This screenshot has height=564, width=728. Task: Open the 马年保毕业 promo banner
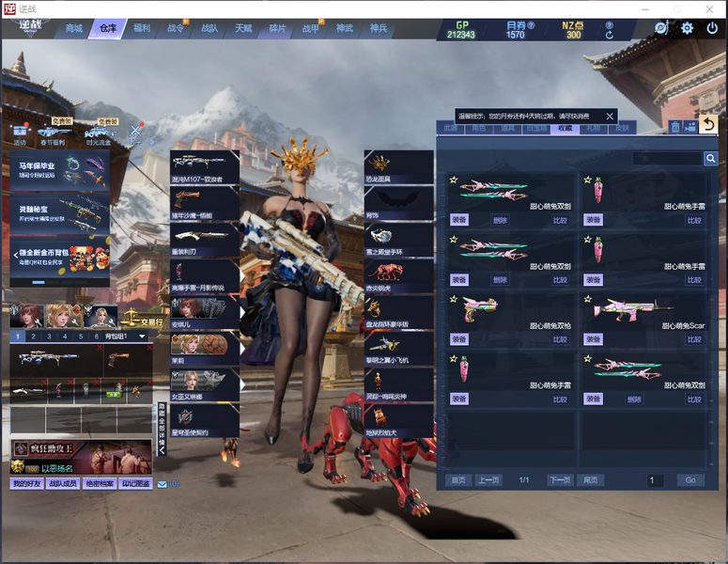tap(59, 170)
